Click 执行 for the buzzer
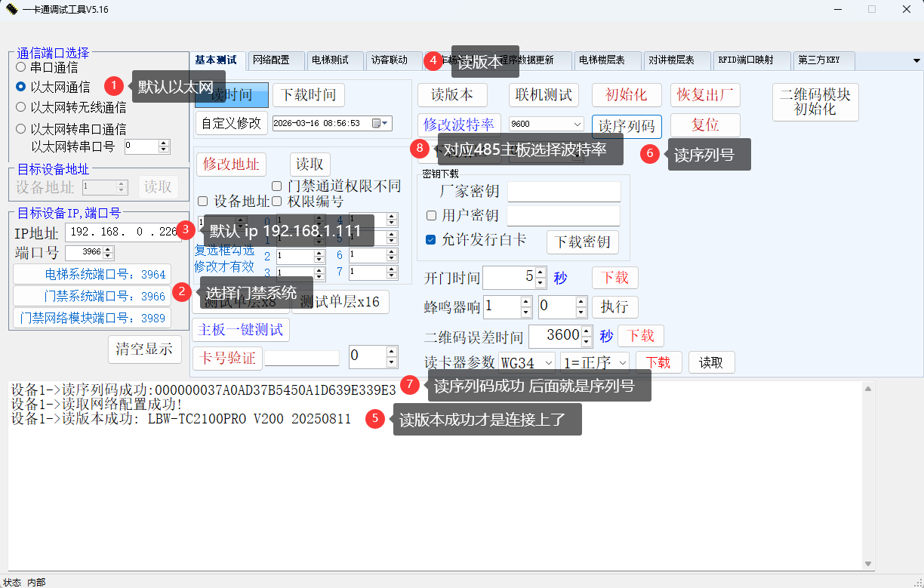Viewport: 924px width, 588px height. [x=615, y=307]
